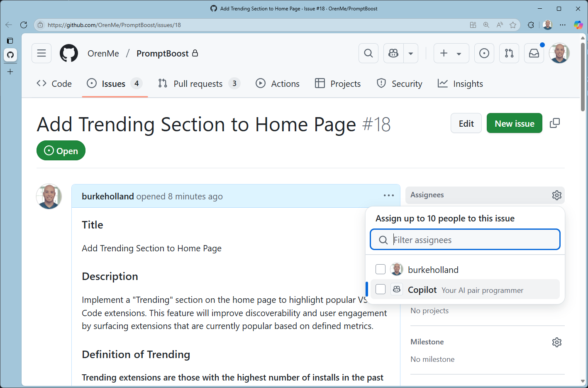Open the three-dot issue comment menu
588x388 pixels.
click(x=388, y=195)
